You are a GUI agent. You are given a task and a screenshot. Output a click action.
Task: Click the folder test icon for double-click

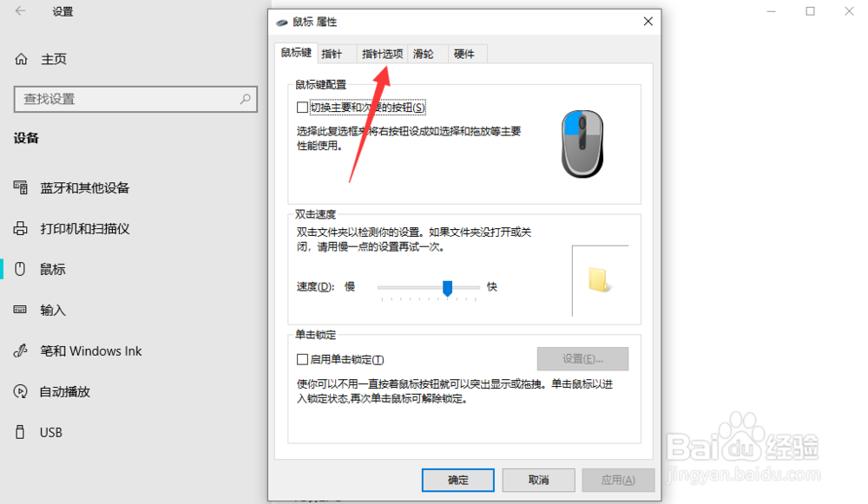[598, 280]
